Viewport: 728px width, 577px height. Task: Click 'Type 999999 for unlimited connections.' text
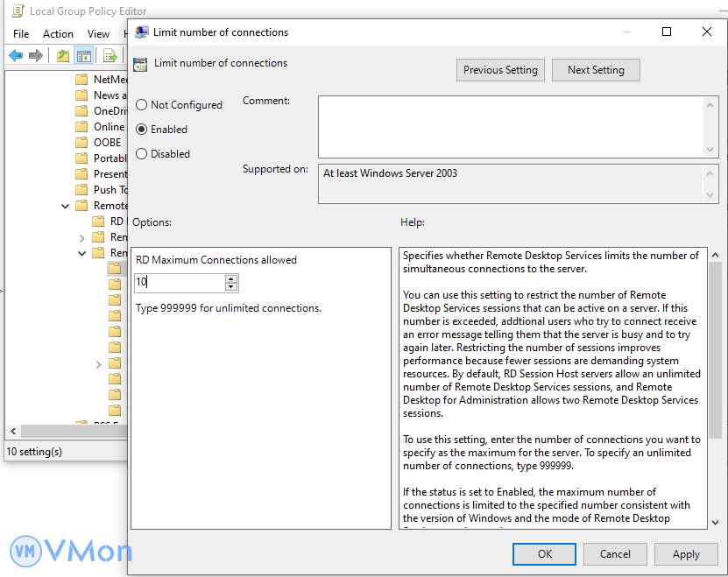[x=229, y=308]
